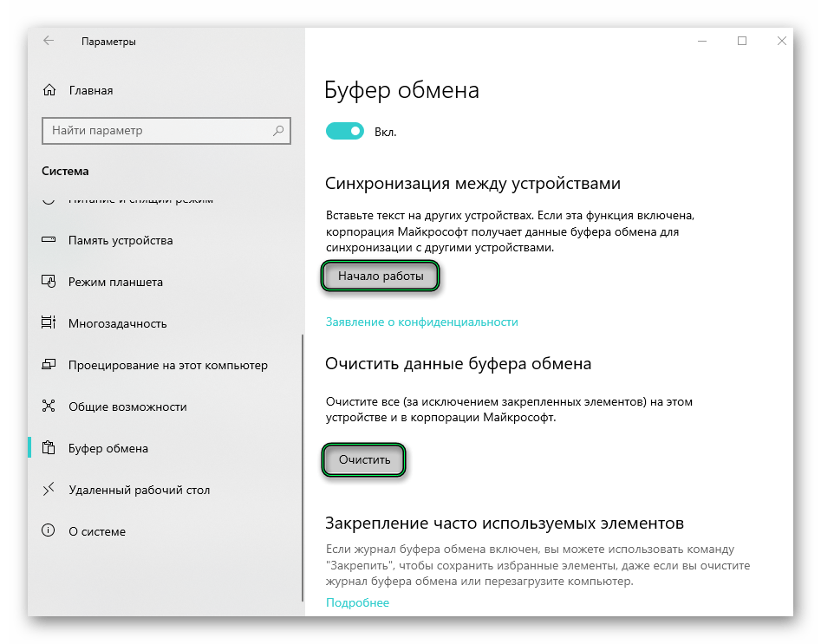Viewport: 821px width, 644px height.
Task: Open the О системе settings page
Action: (x=97, y=531)
